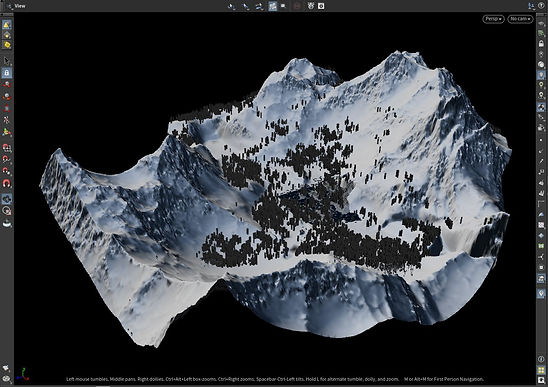The height and width of the screenshot is (387, 548).
Task: Toggle point snapping magnet
Action: click(x=7, y=171)
